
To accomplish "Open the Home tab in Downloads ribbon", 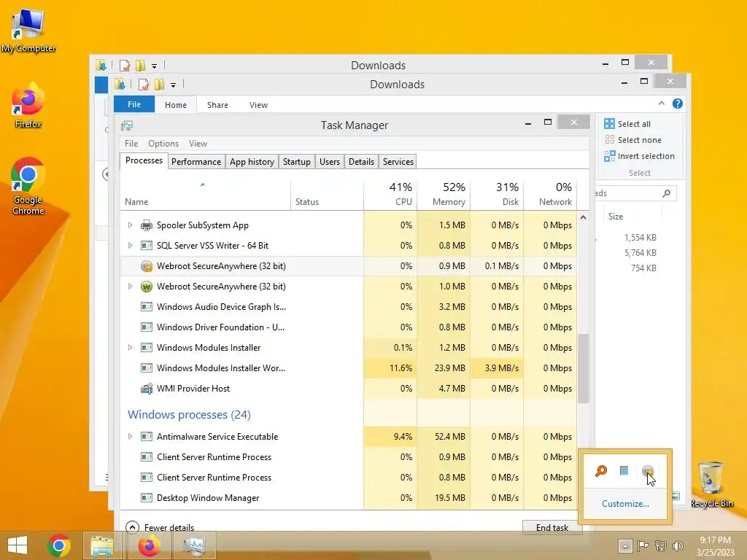I will pos(176,105).
